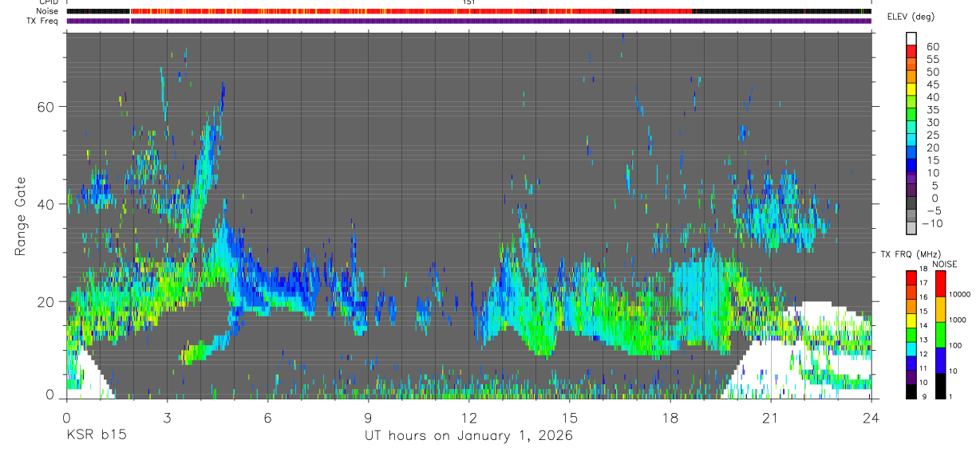
Task: Click the red 18 MHz TX frequency swatch
Action: (911, 277)
